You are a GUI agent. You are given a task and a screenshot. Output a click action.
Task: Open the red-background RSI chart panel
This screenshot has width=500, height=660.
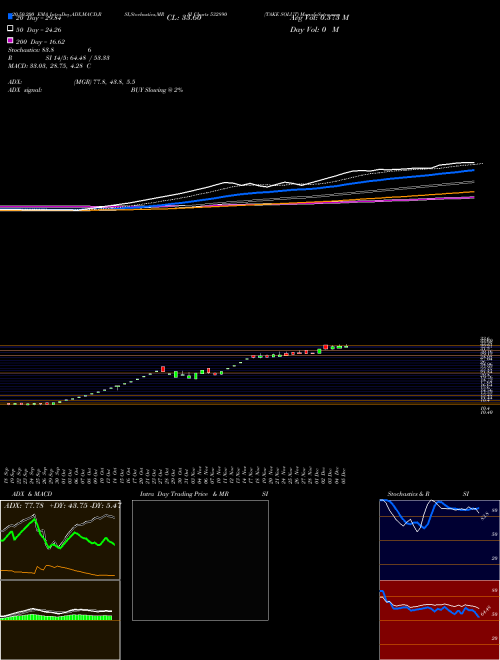click(440, 620)
